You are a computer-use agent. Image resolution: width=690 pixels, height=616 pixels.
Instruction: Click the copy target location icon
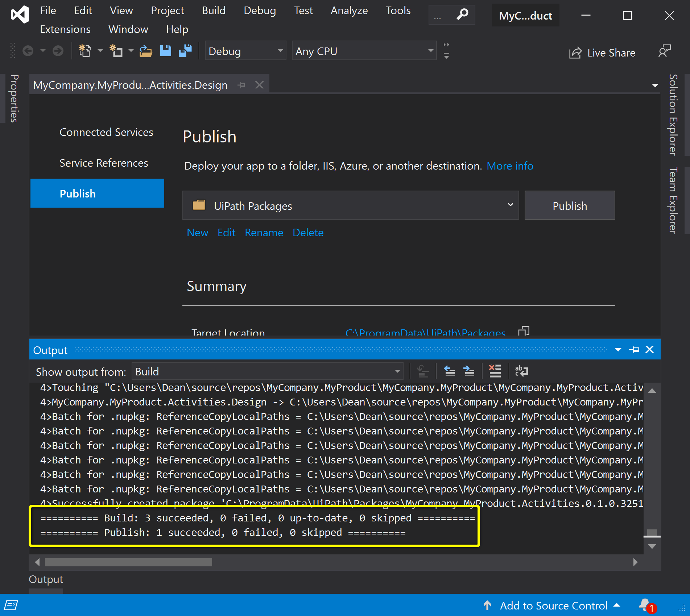pos(524,331)
